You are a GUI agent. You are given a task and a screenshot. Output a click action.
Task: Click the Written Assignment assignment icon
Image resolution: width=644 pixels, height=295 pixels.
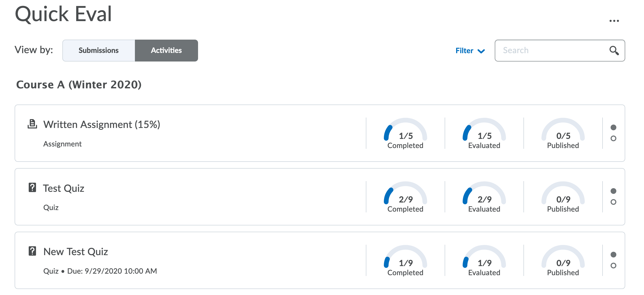[x=32, y=124]
